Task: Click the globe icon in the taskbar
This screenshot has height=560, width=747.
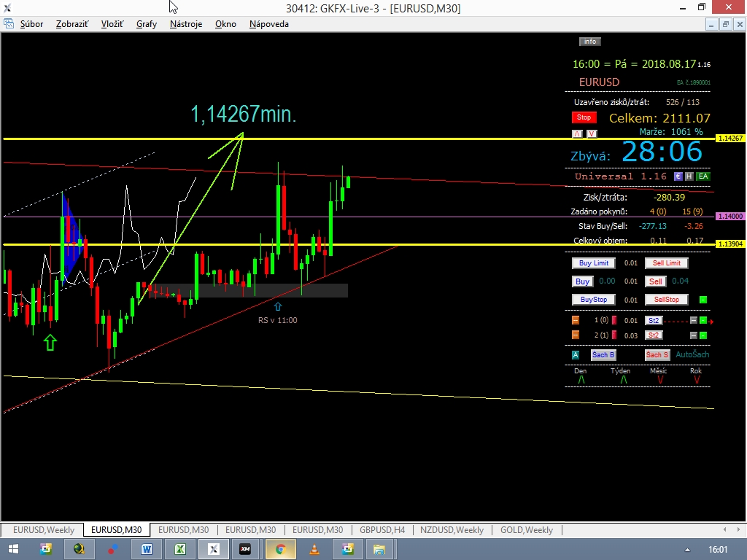Action: [79, 550]
